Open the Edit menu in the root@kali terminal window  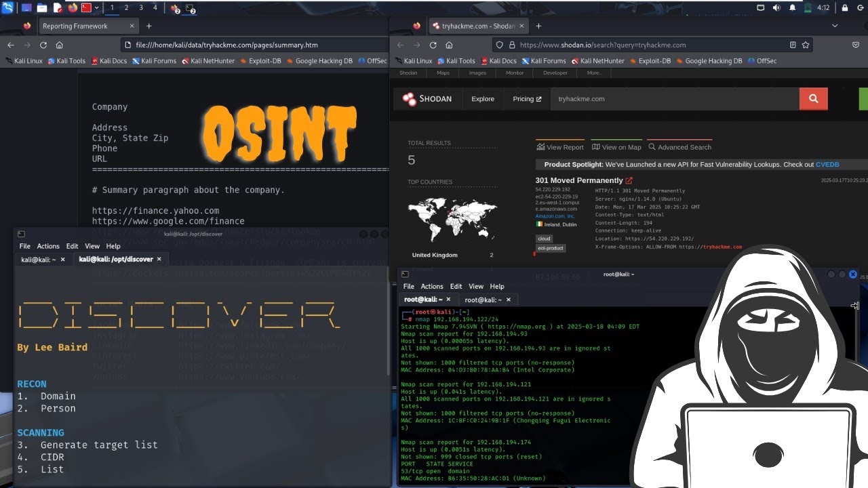(456, 286)
